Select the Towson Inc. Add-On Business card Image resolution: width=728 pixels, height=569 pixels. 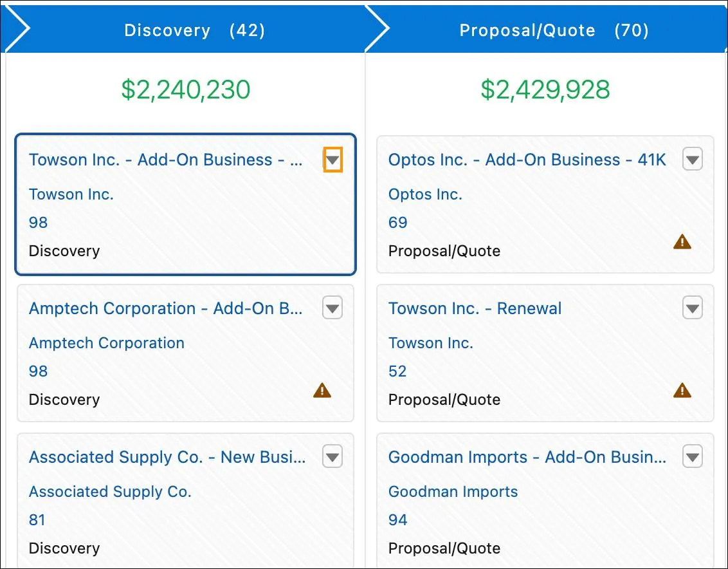click(x=164, y=160)
